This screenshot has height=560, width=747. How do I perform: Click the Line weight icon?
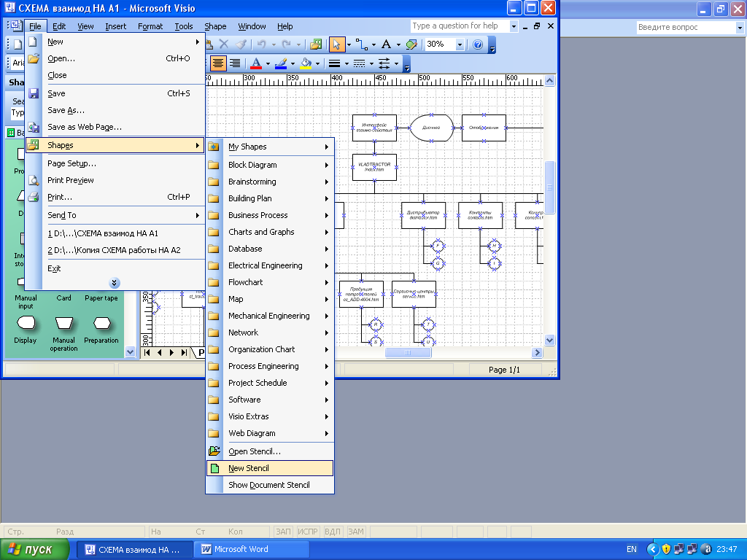[334, 63]
